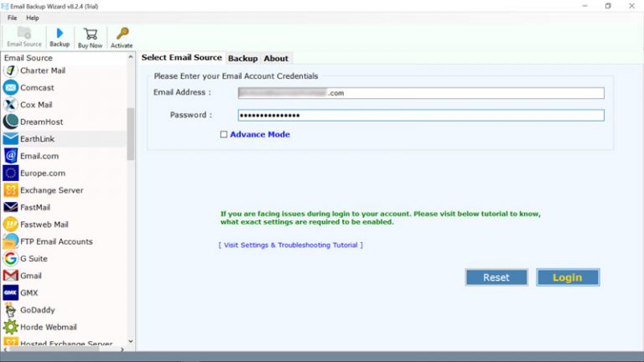Click the horizontal scroll left arrow
Viewport: 644px width, 362px height.
[5, 349]
